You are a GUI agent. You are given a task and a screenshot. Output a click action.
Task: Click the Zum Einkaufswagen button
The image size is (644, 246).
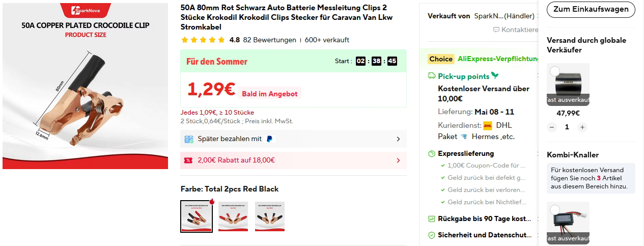point(591,9)
